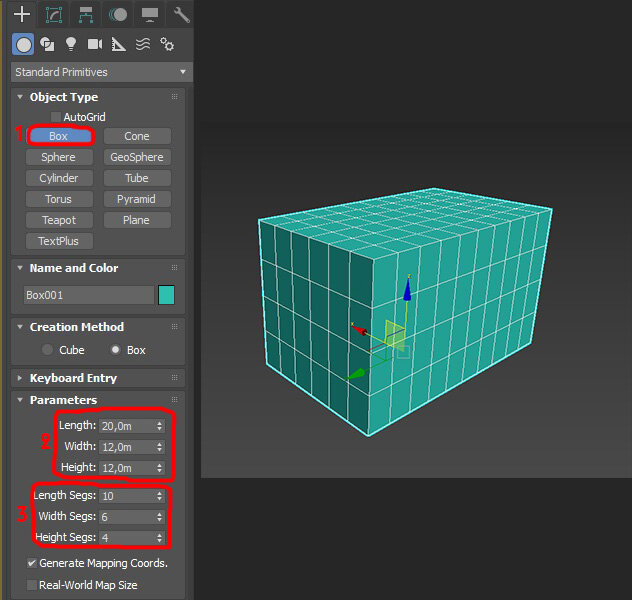The image size is (632, 600).
Task: Click the Length Segs value field
Action: pos(127,496)
